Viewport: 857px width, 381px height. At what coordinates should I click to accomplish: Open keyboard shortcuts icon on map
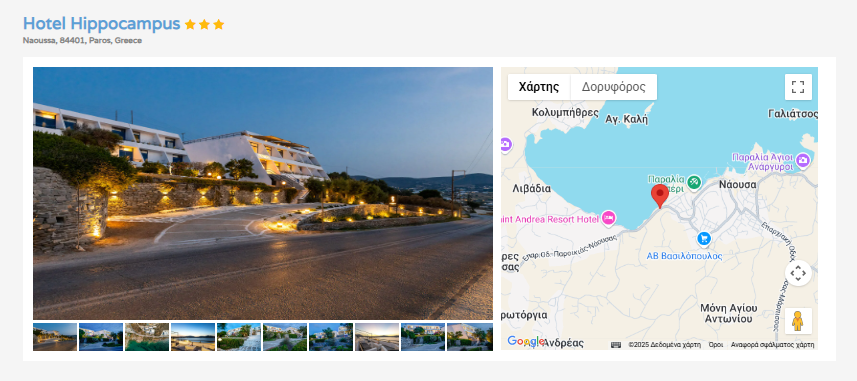pyautogui.click(x=616, y=344)
